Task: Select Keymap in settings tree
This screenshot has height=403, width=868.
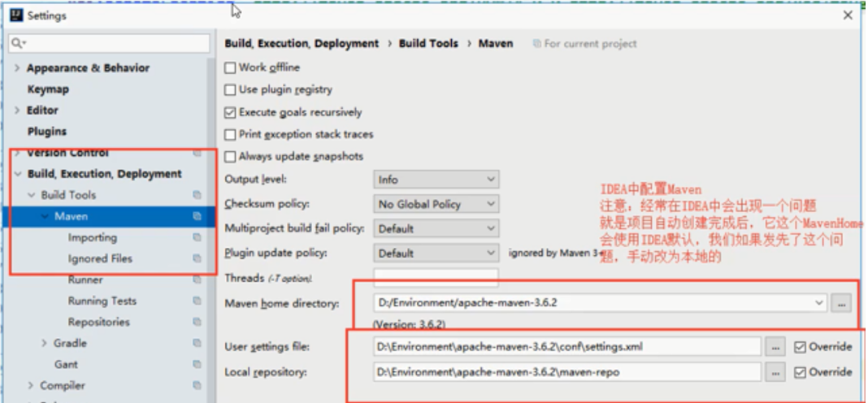Action: (x=48, y=89)
